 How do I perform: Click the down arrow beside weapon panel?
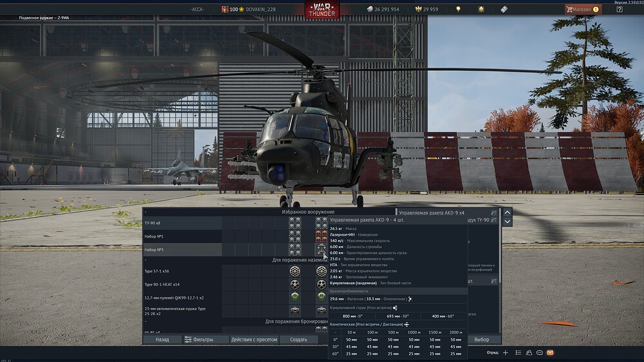click(x=507, y=222)
